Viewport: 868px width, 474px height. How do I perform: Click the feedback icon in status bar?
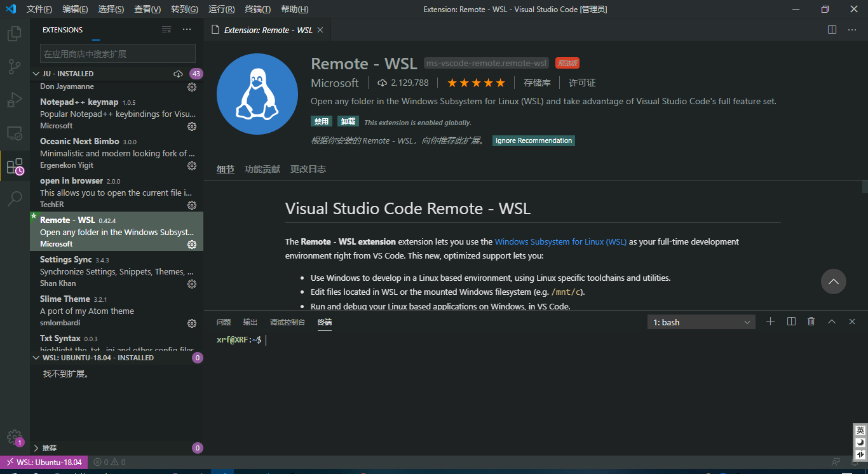point(836,462)
